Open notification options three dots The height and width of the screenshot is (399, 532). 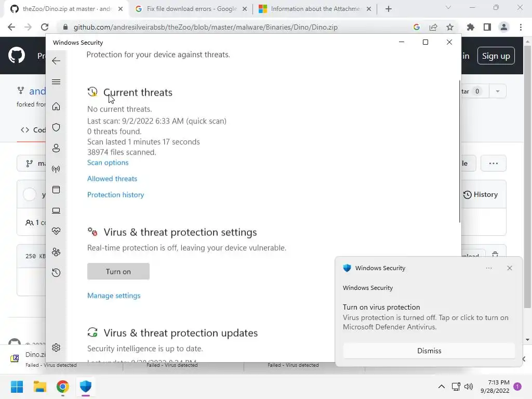pos(488,268)
